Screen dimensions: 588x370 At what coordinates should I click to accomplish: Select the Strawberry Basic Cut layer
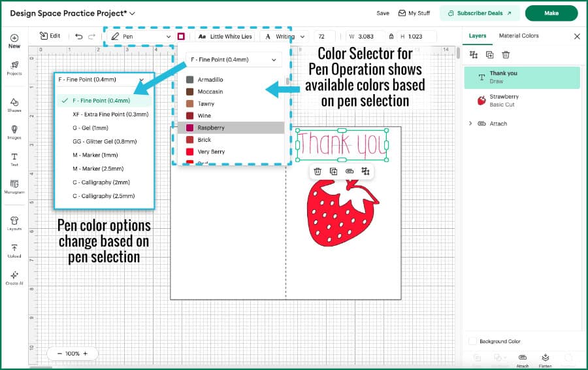click(x=522, y=100)
